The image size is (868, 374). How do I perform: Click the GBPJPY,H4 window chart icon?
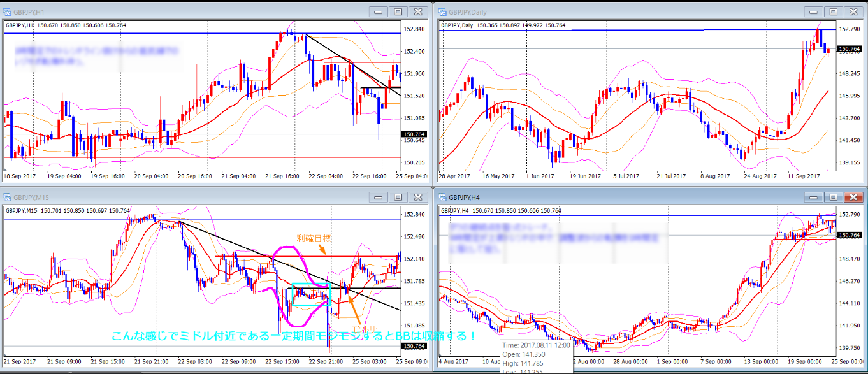[x=442, y=197]
